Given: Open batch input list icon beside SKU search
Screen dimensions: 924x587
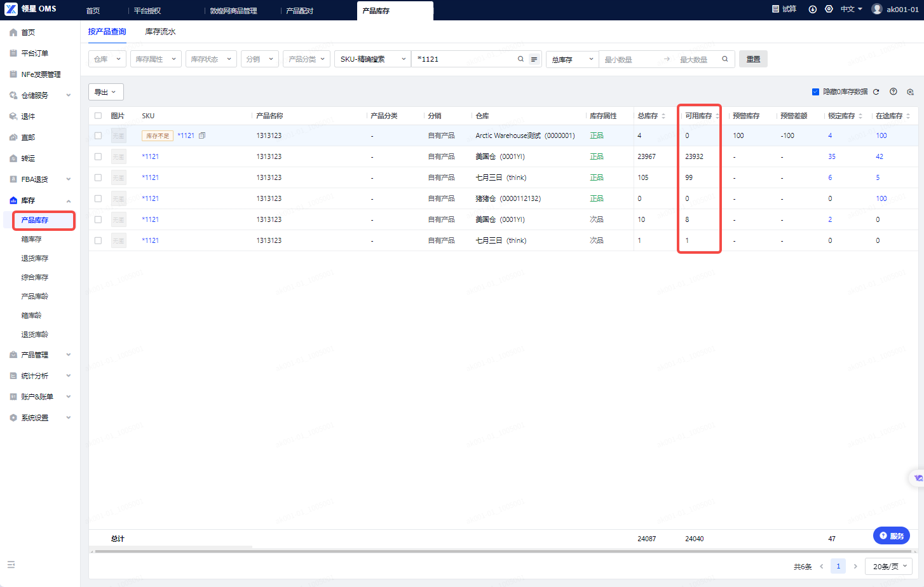Looking at the screenshot, I should pyautogui.click(x=534, y=59).
